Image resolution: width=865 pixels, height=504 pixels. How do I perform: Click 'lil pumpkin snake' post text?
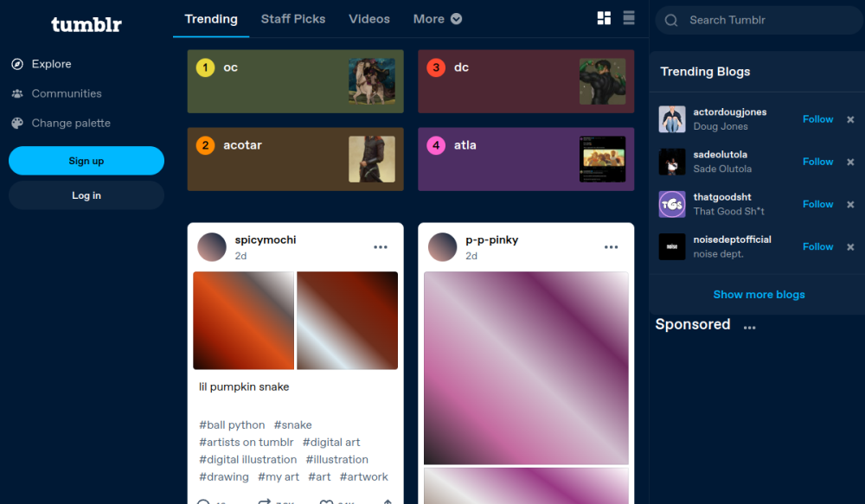click(244, 387)
